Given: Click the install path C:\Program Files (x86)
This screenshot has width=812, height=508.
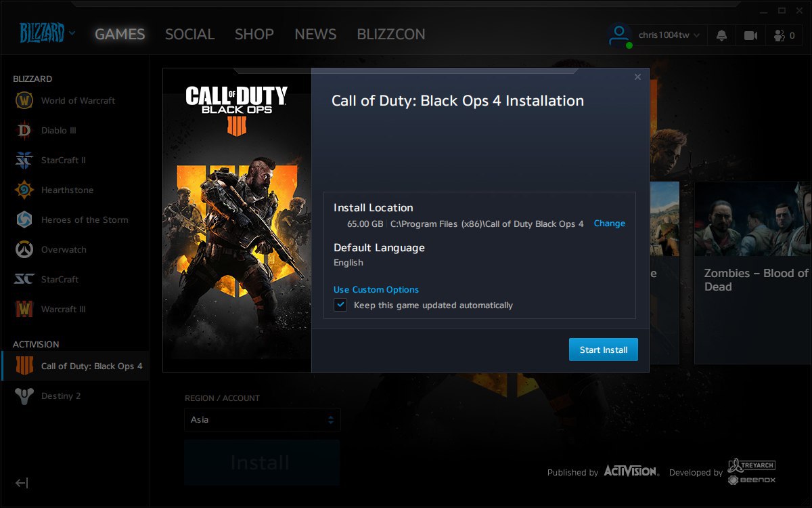Looking at the screenshot, I should (x=487, y=224).
